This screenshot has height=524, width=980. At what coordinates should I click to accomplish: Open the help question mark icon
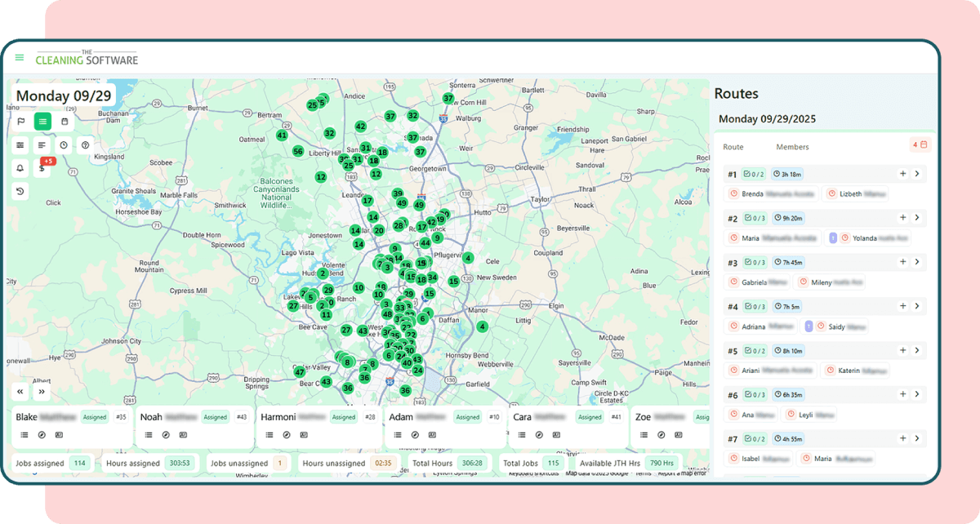85,145
